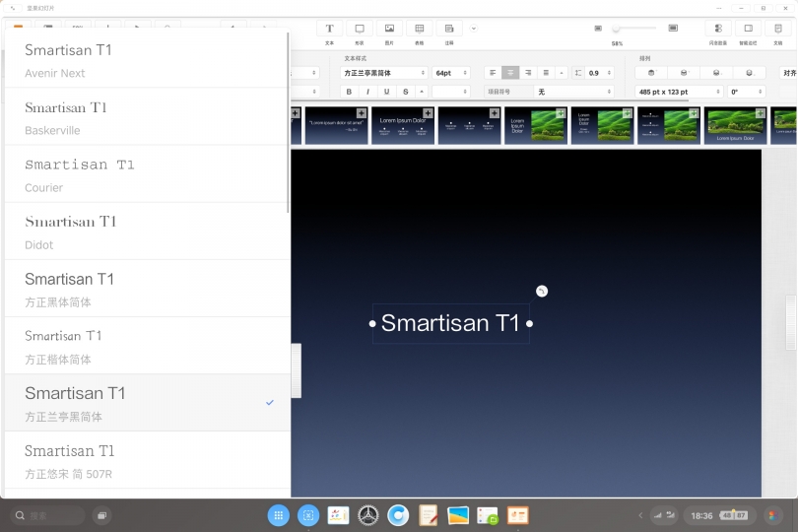Toggle the 智能边栏 sidebar icon

coord(748,29)
